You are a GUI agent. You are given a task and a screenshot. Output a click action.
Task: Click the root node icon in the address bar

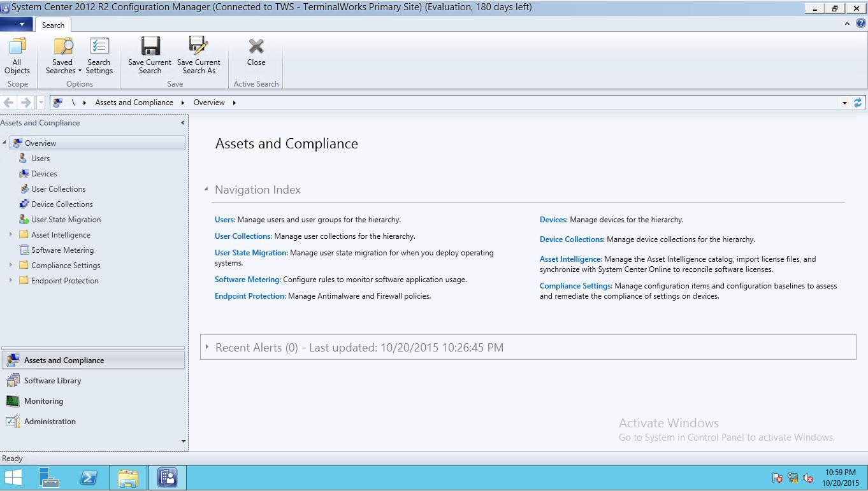(58, 103)
